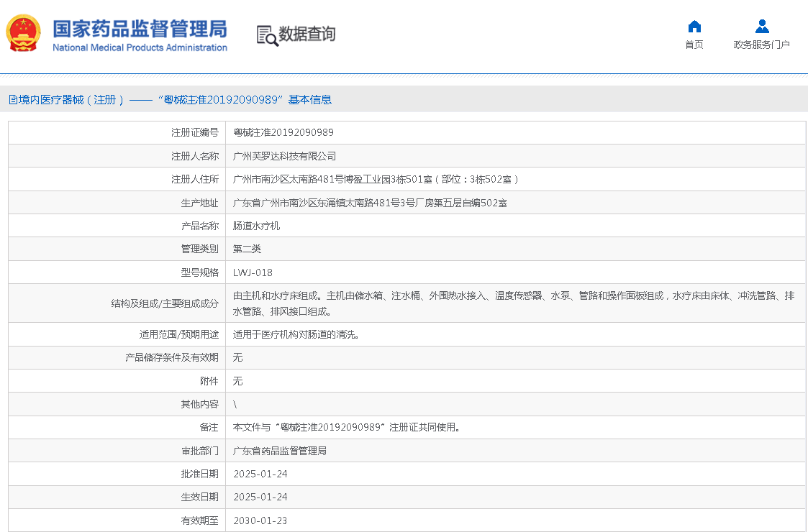Screen dimensions: 808x532
Task: Click registrant name 广州芙罗达科技有限公司
Action: [284, 156]
